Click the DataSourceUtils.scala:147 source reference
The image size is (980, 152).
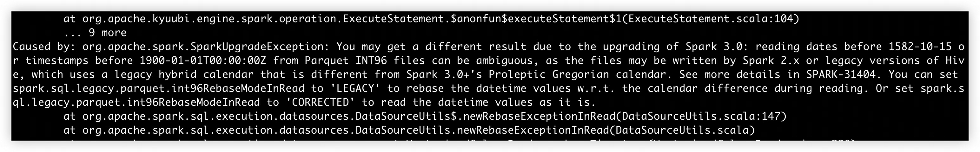(701, 116)
